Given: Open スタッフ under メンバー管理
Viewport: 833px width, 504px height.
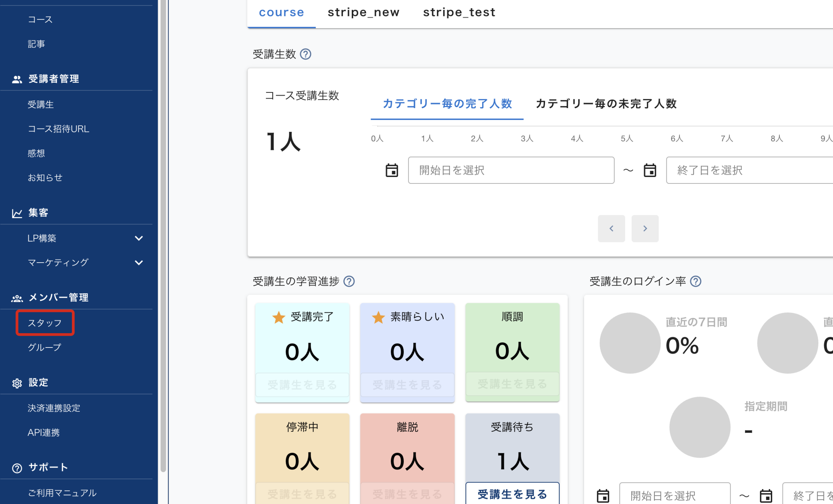Looking at the screenshot, I should point(45,323).
